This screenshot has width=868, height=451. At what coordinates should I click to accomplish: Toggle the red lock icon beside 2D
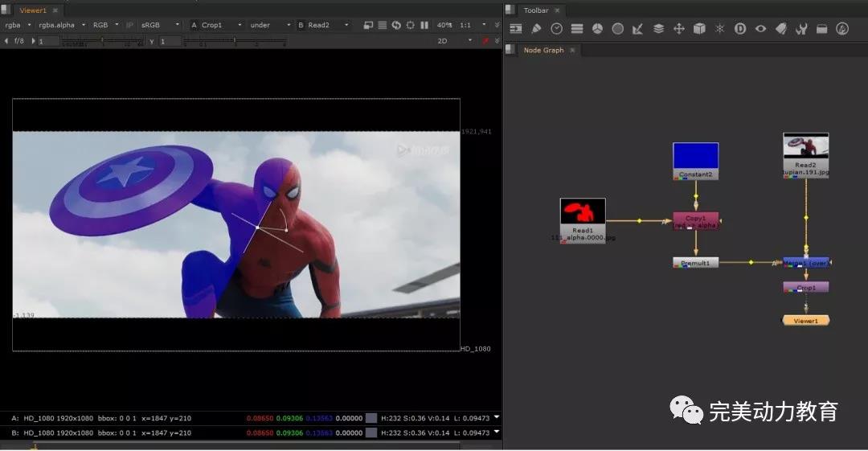[485, 41]
